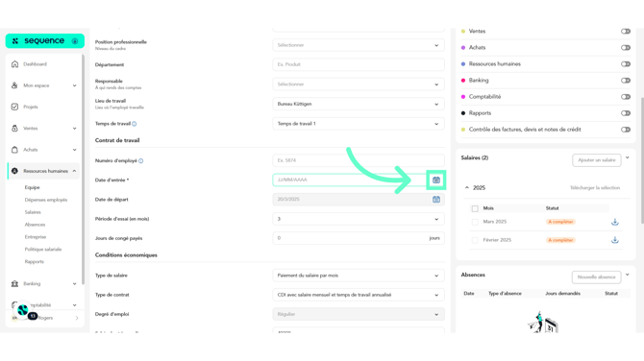Toggle the Ventes permission switch
Viewport: 644px width, 361px height.
tap(625, 31)
